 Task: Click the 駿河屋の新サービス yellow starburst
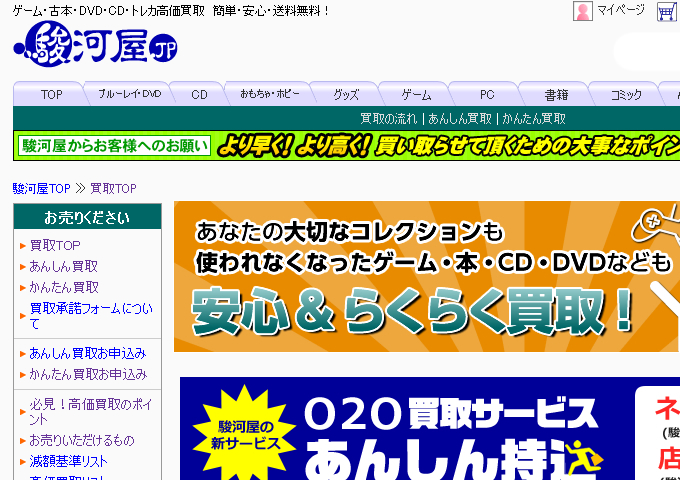(245, 434)
